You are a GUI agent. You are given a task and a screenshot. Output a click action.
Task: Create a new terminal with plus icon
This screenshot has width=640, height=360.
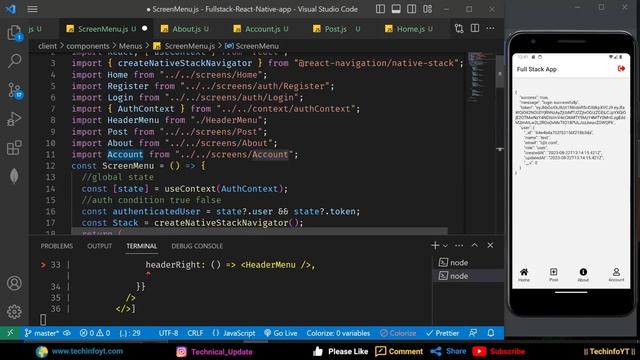click(435, 245)
